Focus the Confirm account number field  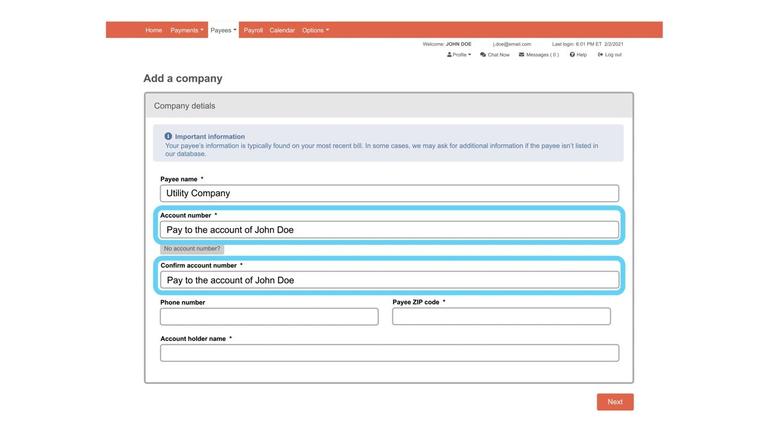click(x=389, y=280)
